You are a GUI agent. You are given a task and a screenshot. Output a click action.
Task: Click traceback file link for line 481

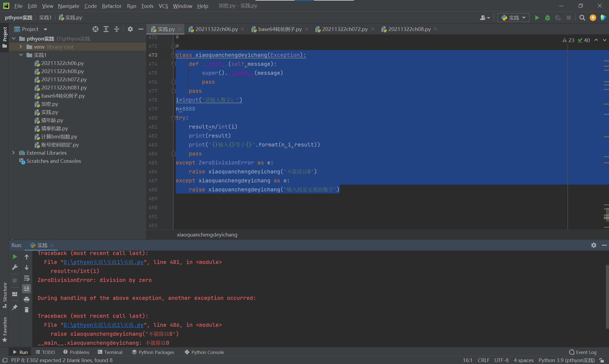(x=103, y=262)
